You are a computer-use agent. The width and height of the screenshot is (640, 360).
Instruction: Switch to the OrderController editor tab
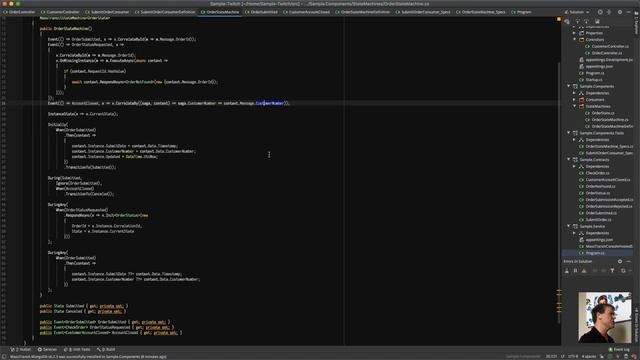pyautogui.click(x=20, y=12)
